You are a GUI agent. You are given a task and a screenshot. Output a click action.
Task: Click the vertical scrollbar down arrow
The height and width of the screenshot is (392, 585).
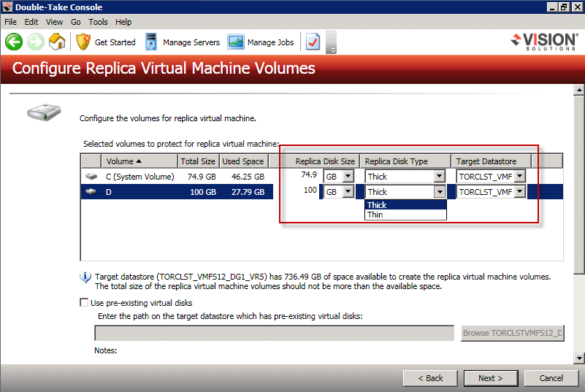point(578,358)
